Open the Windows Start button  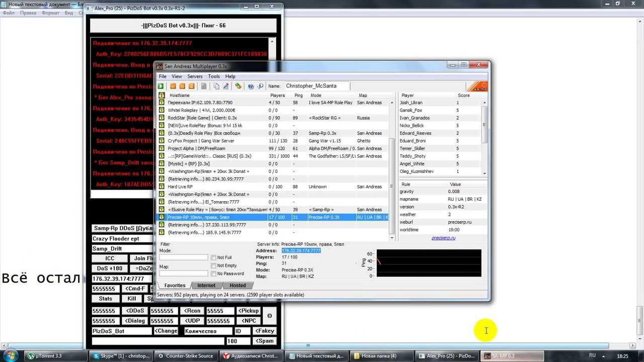pyautogui.click(x=10, y=355)
